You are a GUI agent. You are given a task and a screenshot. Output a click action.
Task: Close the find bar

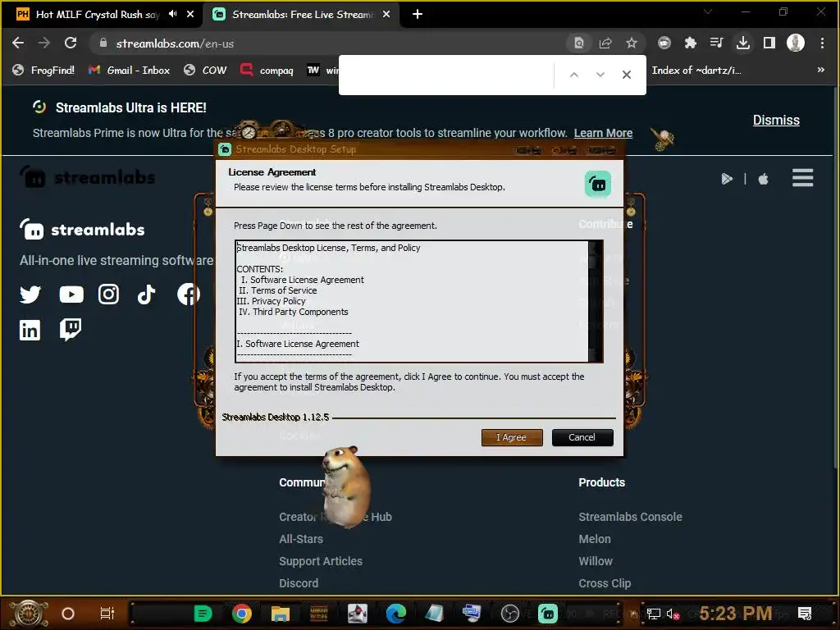click(x=626, y=75)
